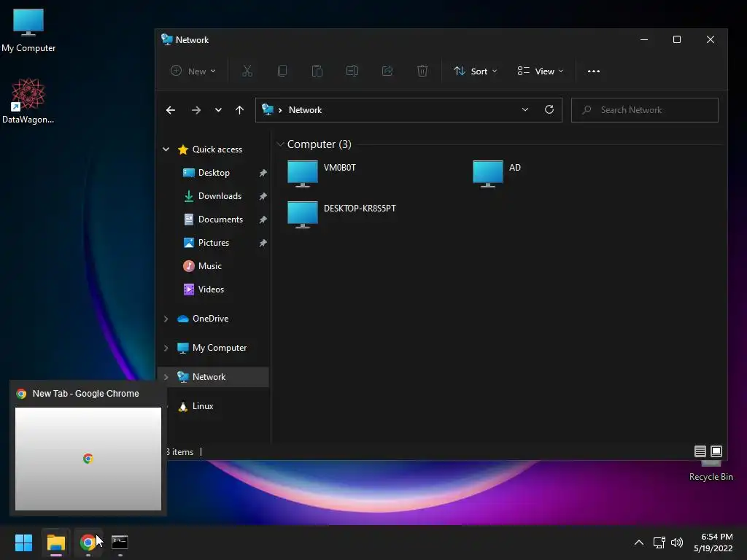747x560 pixels.
Task: Select OneDrive in navigation pane
Action: [210, 319]
